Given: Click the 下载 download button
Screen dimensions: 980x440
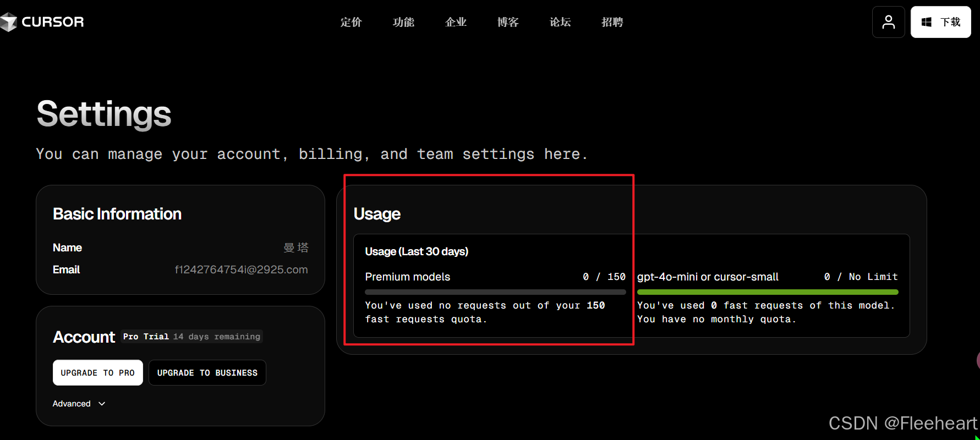Looking at the screenshot, I should [940, 22].
